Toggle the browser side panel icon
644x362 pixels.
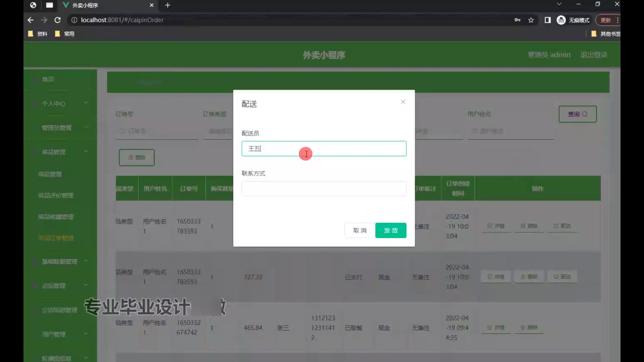(x=547, y=20)
